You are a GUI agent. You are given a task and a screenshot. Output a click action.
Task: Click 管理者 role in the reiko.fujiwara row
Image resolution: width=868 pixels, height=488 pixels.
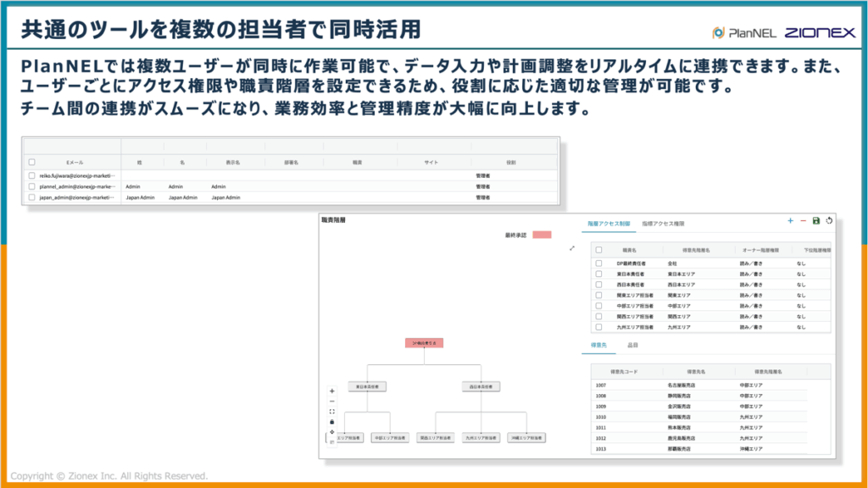[482, 175]
